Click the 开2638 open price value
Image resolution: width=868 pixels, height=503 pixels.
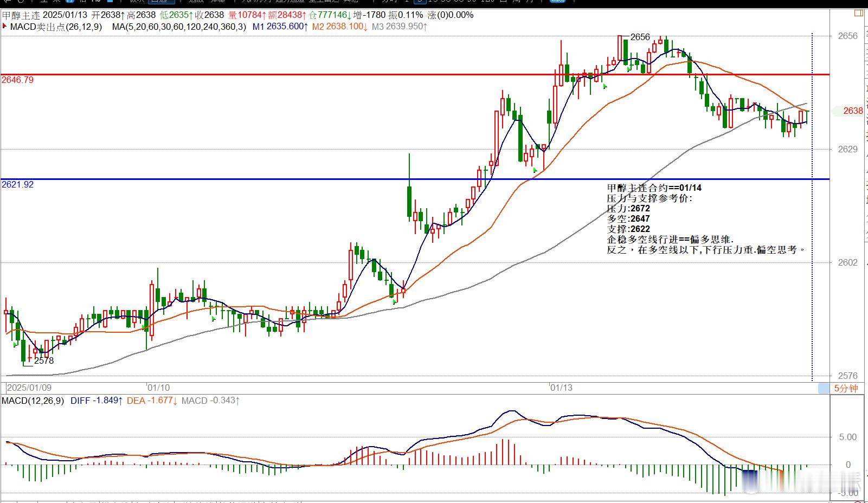point(108,15)
